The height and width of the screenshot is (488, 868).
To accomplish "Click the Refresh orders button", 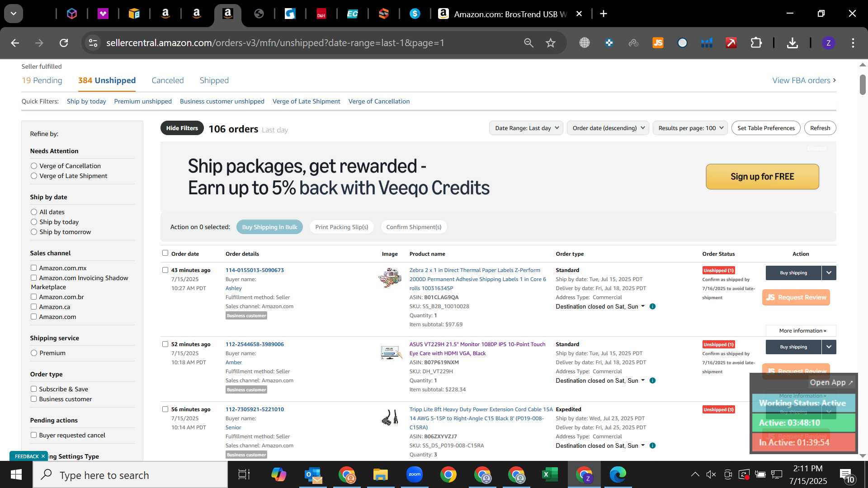I will pos(820,128).
